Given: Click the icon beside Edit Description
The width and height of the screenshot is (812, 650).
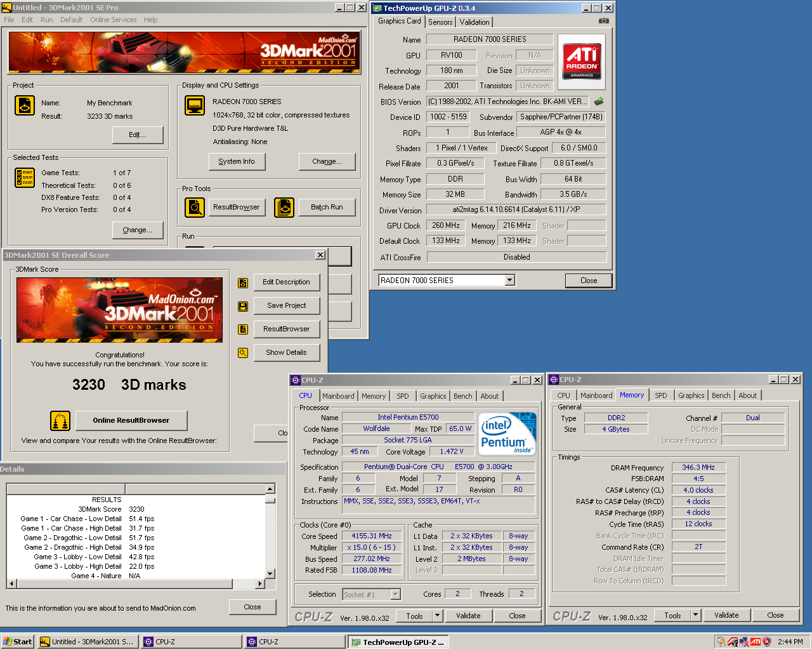Looking at the screenshot, I should (243, 283).
